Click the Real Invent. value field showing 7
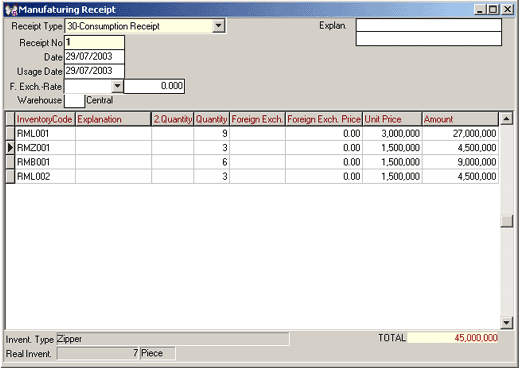 (x=98, y=353)
